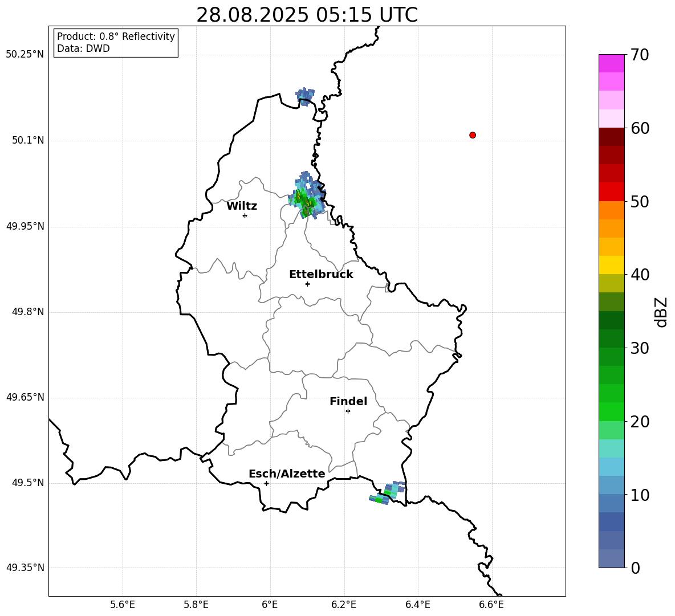Image resolution: width=675 pixels, height=616 pixels.
Task: Click the radar echo southeast of Esch/Alzette
Action: point(388,493)
